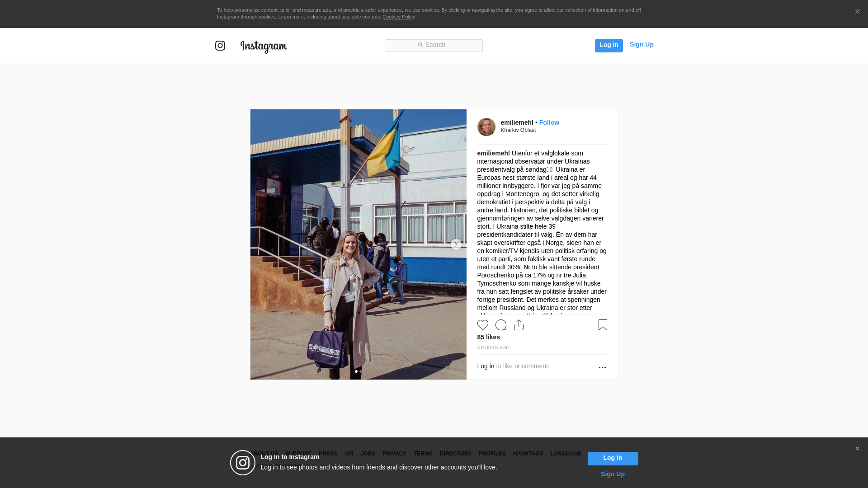Share the post with share icon
Screen dimensions: 868x488
click(x=519, y=325)
